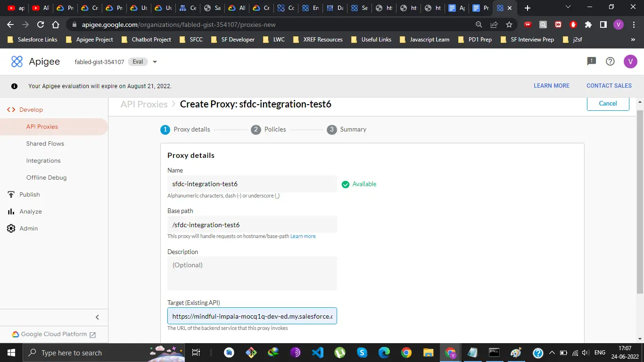
Task: Click the Description text area
Action: coord(252,273)
